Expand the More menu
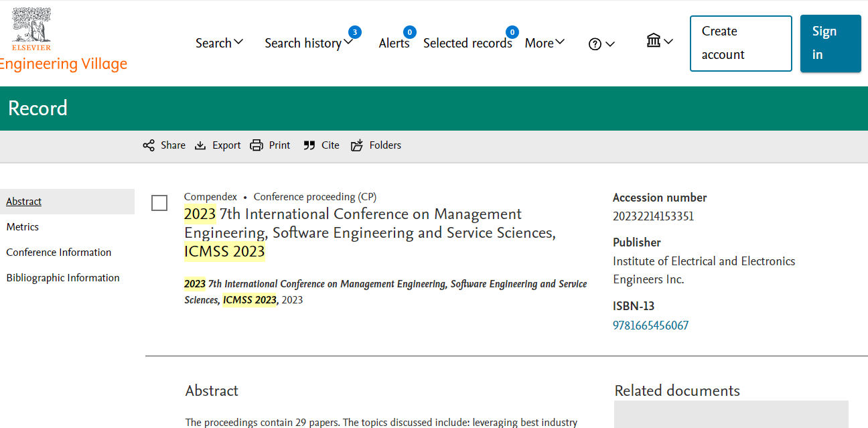The image size is (868, 428). (x=545, y=43)
